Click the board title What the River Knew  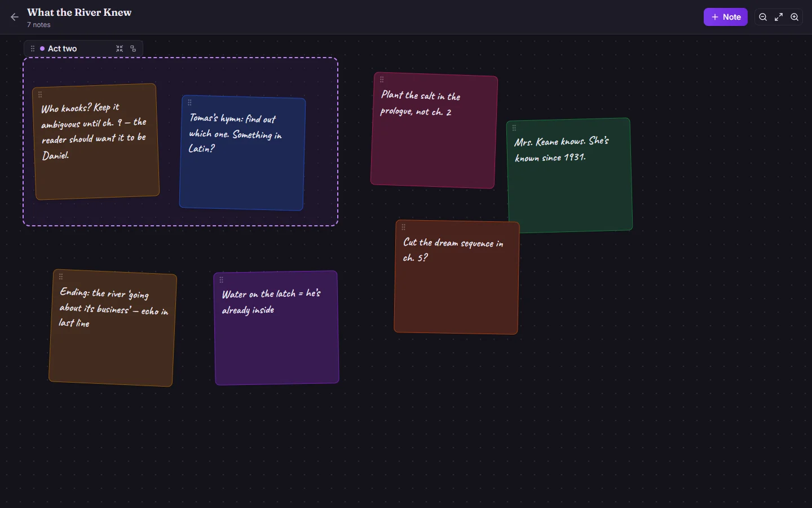point(80,12)
